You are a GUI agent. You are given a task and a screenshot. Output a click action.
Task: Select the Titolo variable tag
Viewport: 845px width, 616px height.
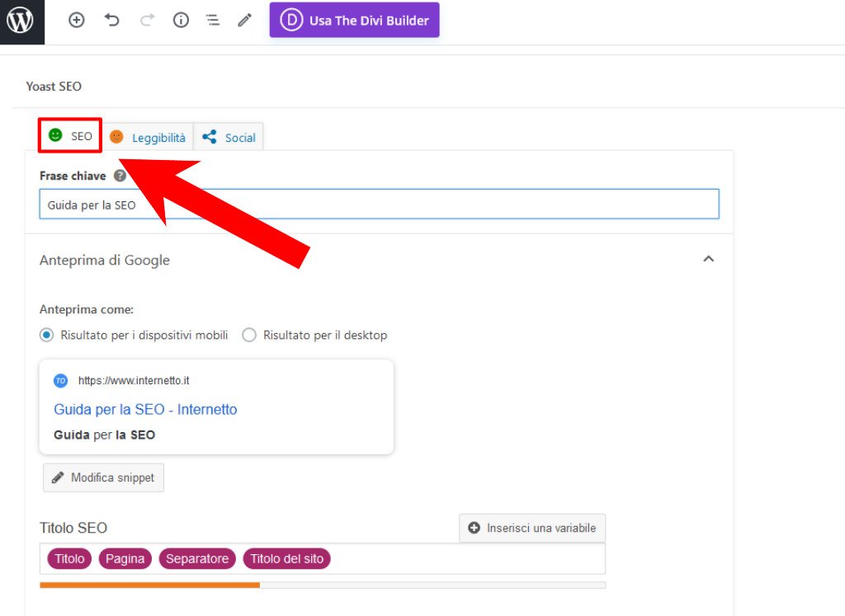click(x=69, y=559)
